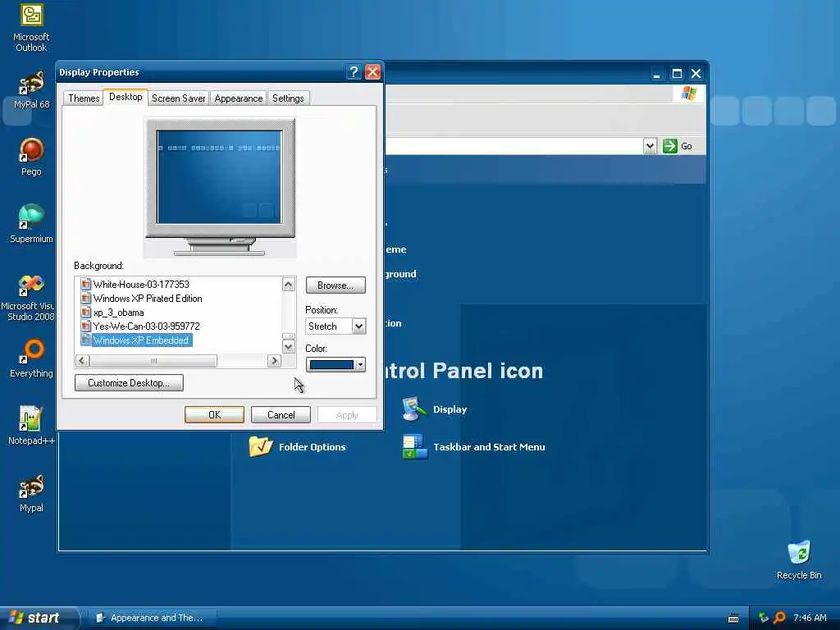Select the Recycle Bin icon

(x=799, y=559)
